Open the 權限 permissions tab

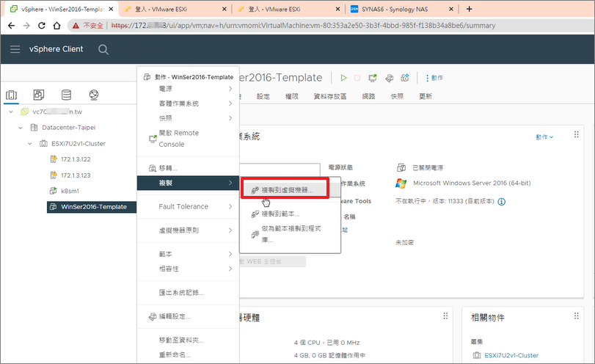click(x=292, y=96)
